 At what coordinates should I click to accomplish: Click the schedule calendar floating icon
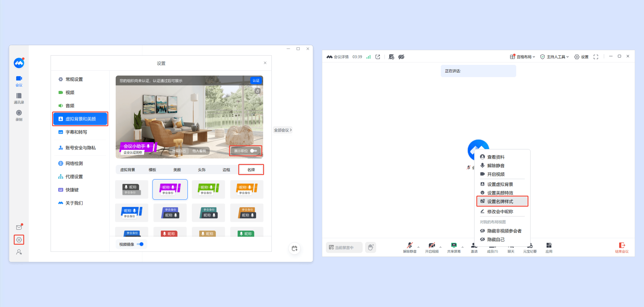click(x=295, y=248)
